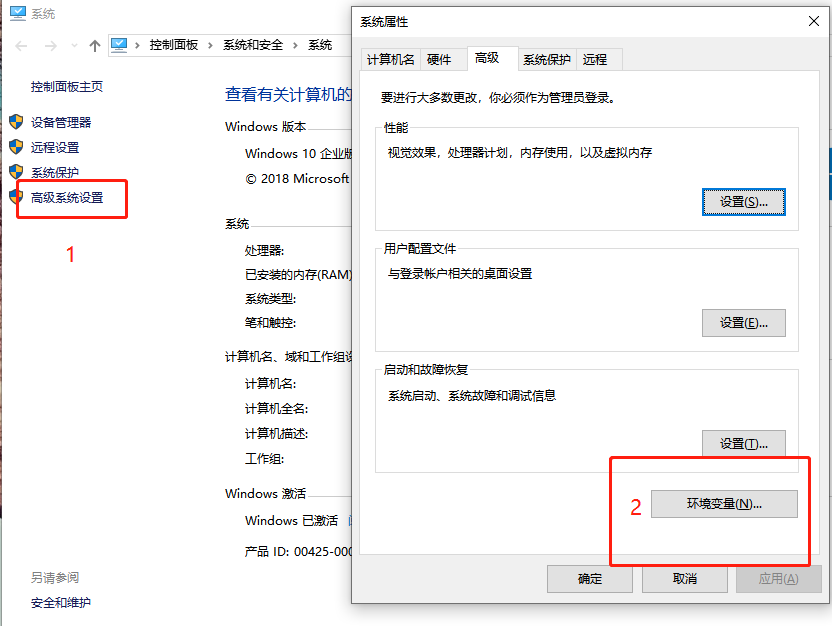The height and width of the screenshot is (626, 832).
Task: Go back with the back arrow
Action: point(21,46)
